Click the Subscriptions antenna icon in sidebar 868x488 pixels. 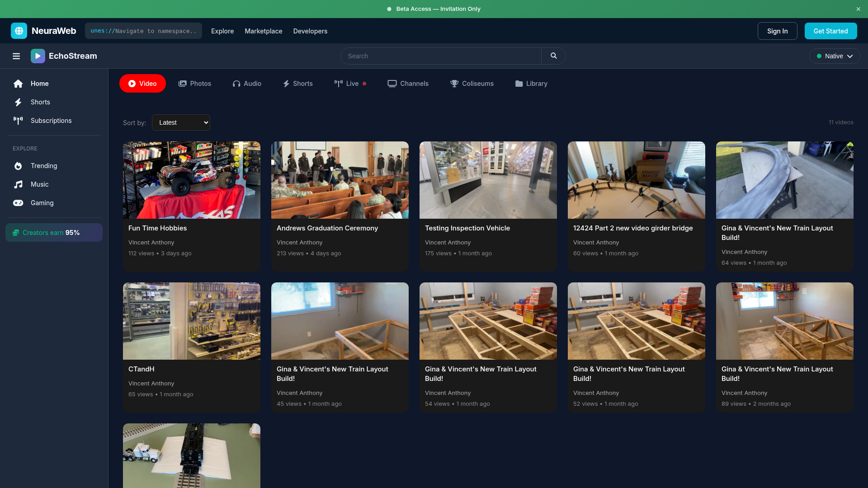click(18, 121)
